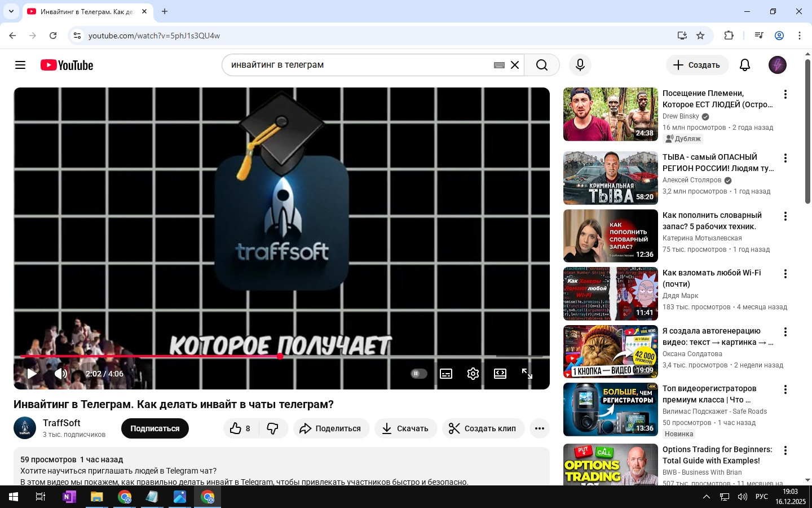The image size is (812, 508).
Task: Open menu for Топ видеорегистраторов video
Action: click(785, 389)
